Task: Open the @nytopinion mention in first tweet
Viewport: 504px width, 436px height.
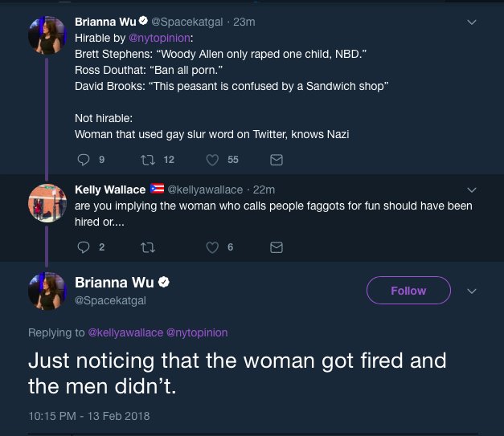Action: pos(159,38)
